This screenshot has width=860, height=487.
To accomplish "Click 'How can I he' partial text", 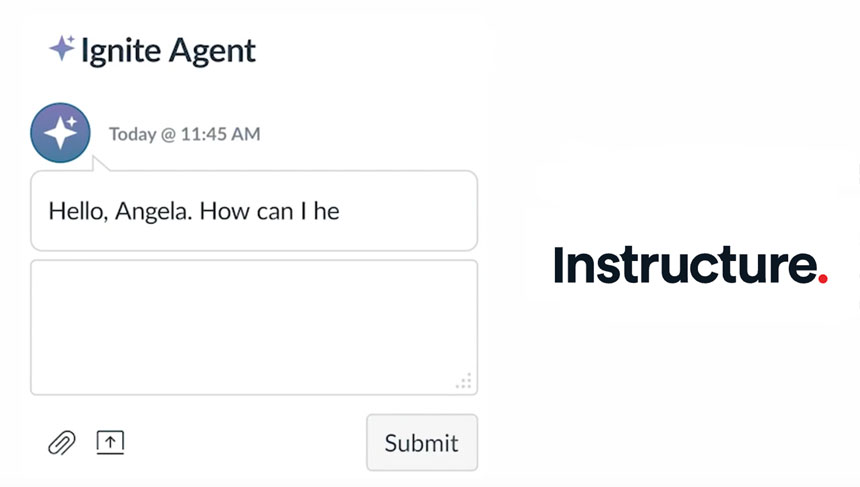I will tap(269, 211).
